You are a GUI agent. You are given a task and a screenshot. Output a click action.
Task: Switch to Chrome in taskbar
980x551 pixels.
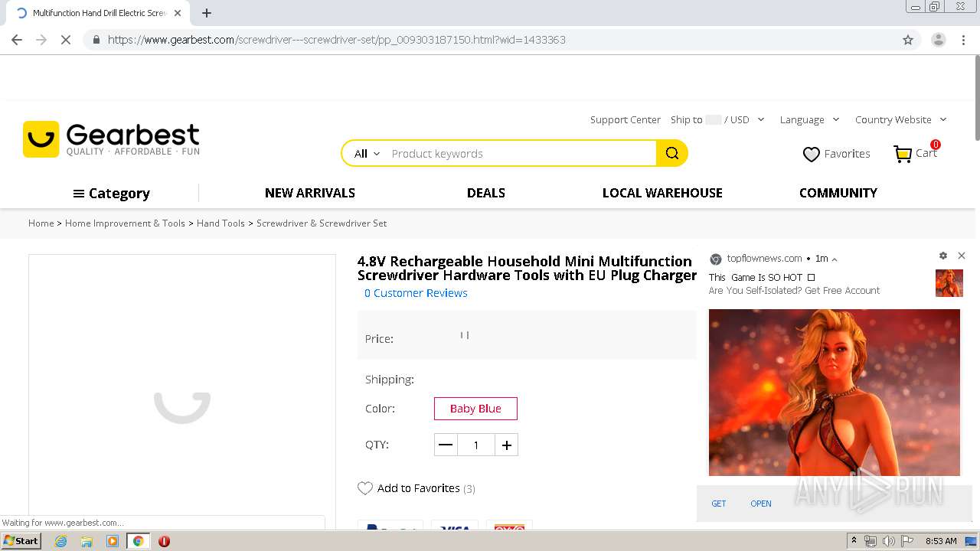click(138, 541)
